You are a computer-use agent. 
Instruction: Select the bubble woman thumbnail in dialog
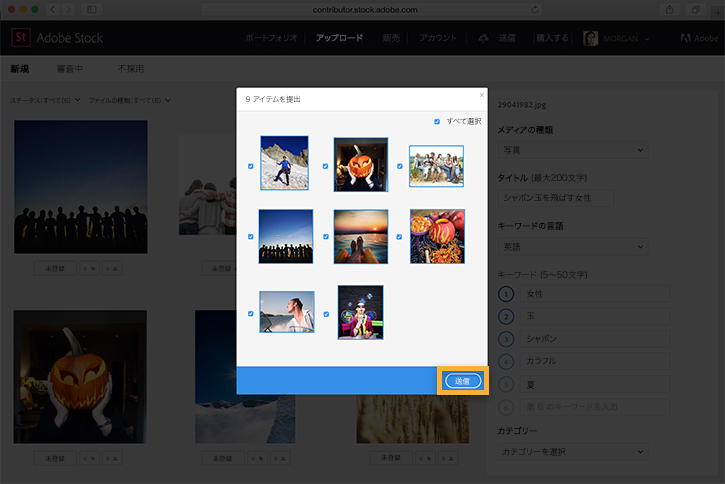361,312
